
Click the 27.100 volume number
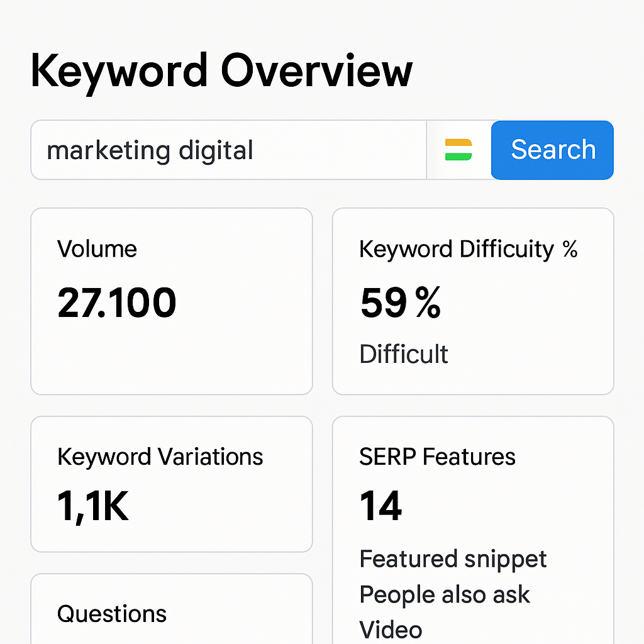coord(116,303)
